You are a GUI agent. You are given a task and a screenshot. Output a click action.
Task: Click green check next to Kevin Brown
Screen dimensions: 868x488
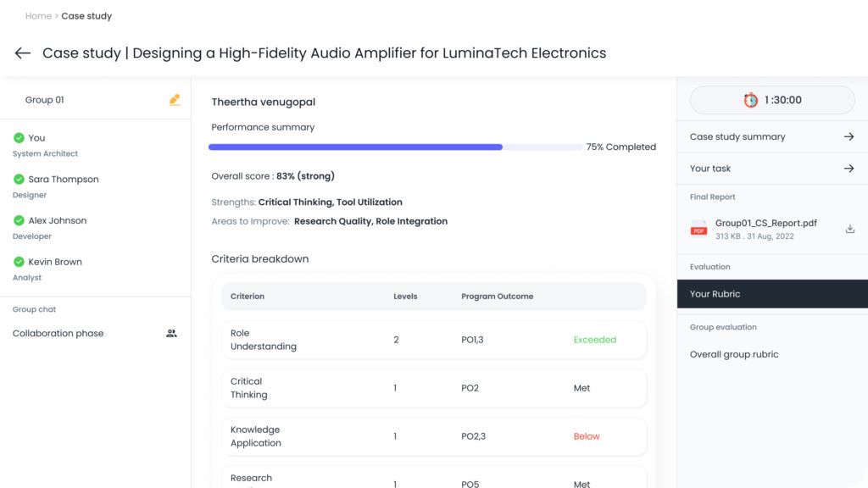(x=19, y=263)
